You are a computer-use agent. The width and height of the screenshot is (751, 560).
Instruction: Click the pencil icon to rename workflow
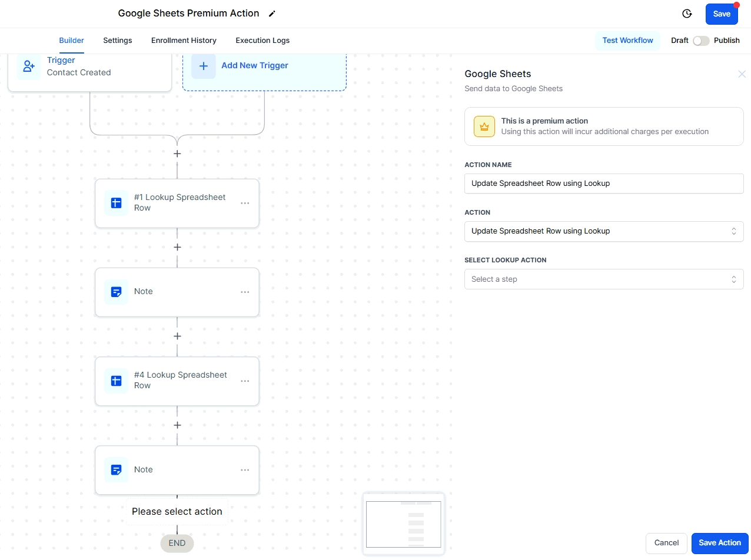pyautogui.click(x=271, y=14)
